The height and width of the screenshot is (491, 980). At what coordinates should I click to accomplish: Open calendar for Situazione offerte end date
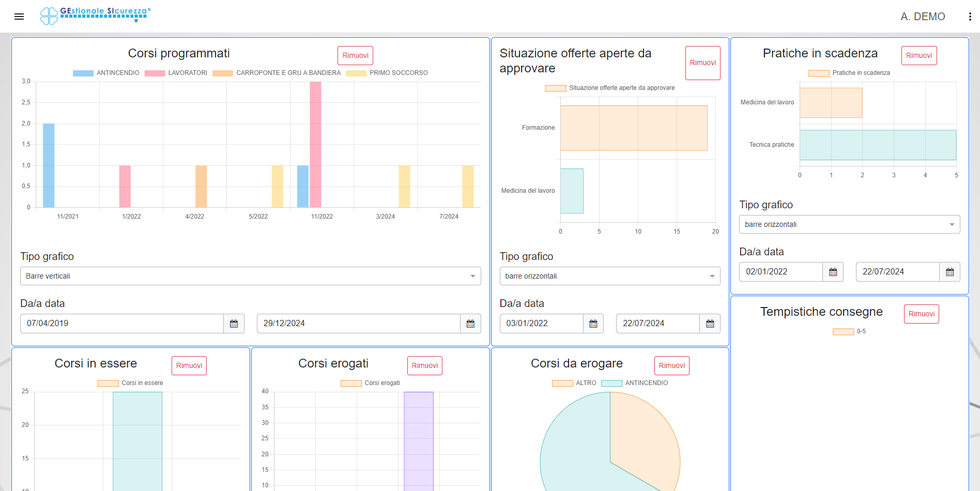click(710, 324)
